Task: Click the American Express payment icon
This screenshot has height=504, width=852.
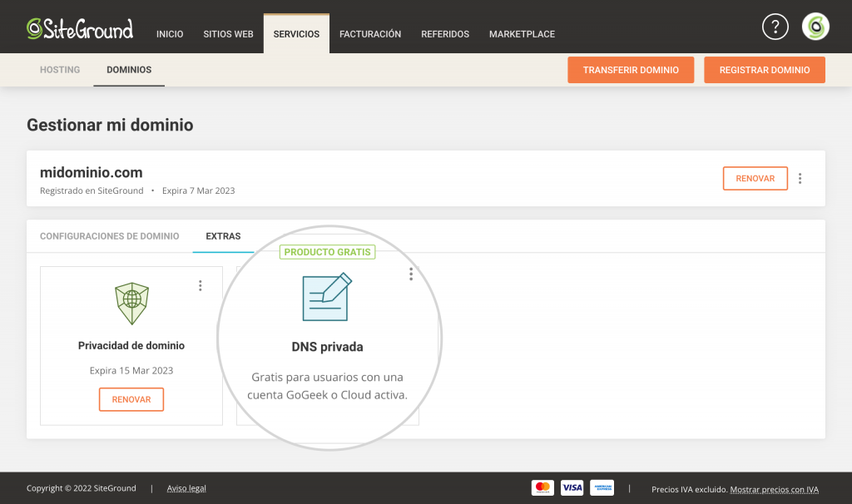Action: [602, 487]
